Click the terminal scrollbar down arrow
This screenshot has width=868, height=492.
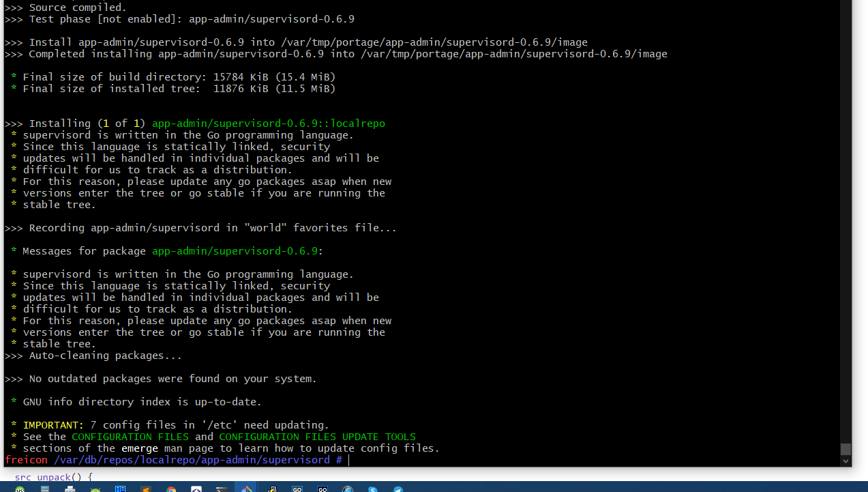click(845, 461)
